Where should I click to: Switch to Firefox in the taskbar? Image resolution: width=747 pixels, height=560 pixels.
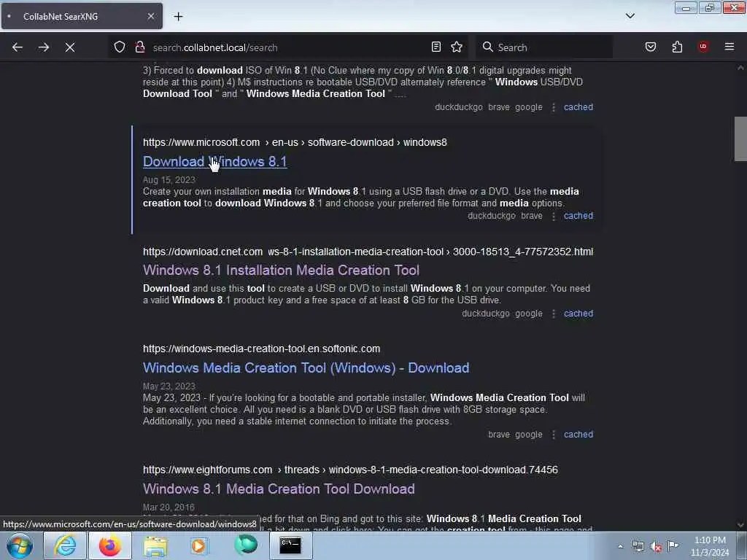pyautogui.click(x=109, y=545)
